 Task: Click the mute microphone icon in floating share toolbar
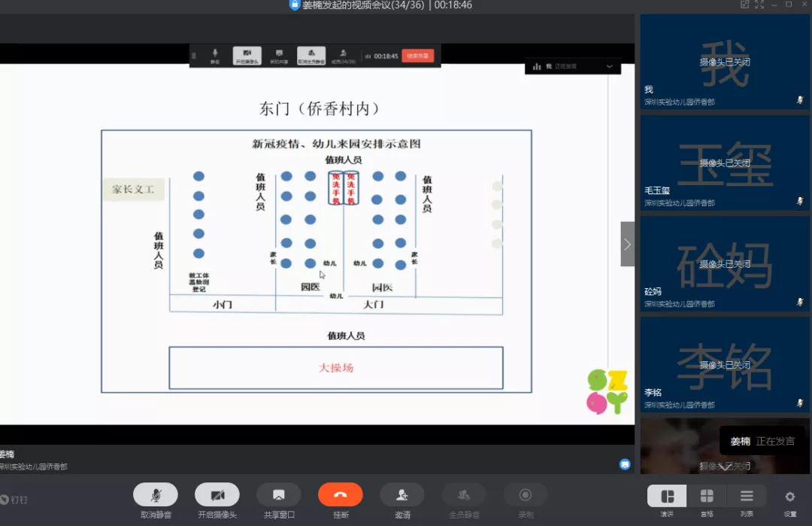click(215, 56)
